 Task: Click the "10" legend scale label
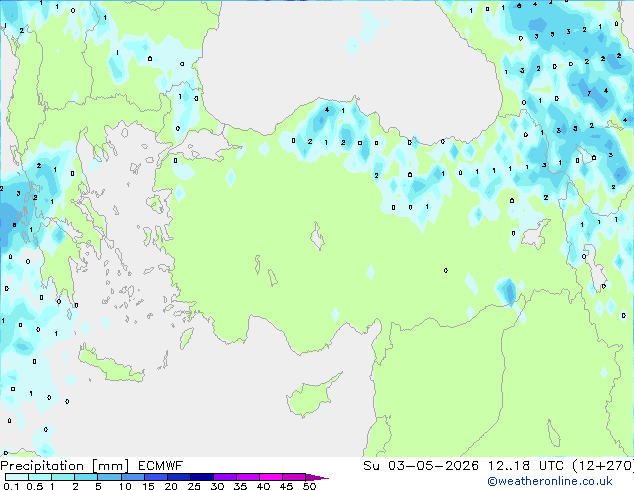125,486
